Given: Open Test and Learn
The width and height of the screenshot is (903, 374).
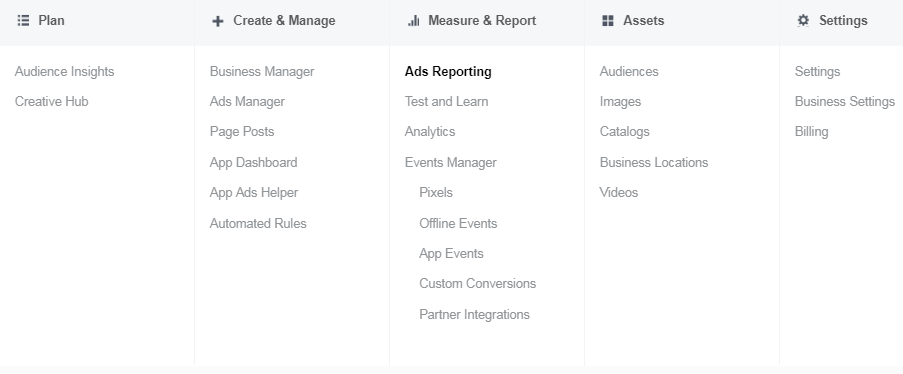Looking at the screenshot, I should click(x=446, y=101).
